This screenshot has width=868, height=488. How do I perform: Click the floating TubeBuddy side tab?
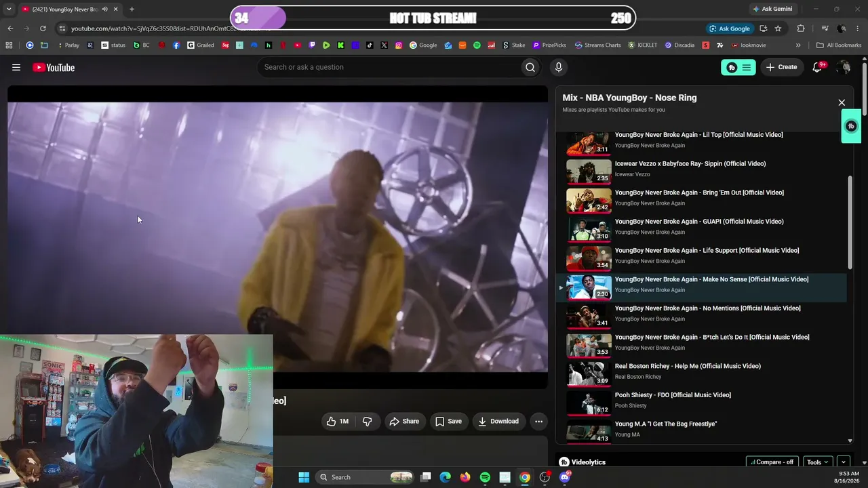(x=851, y=126)
